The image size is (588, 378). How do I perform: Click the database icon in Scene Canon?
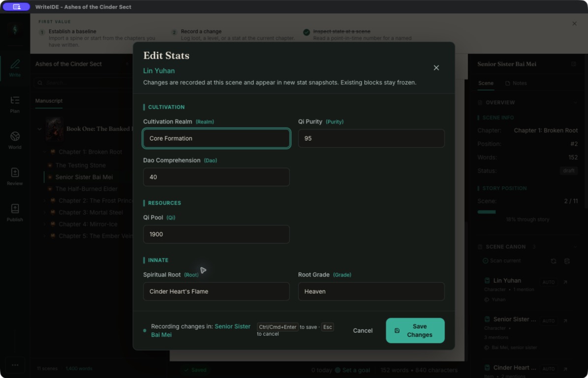(567, 261)
